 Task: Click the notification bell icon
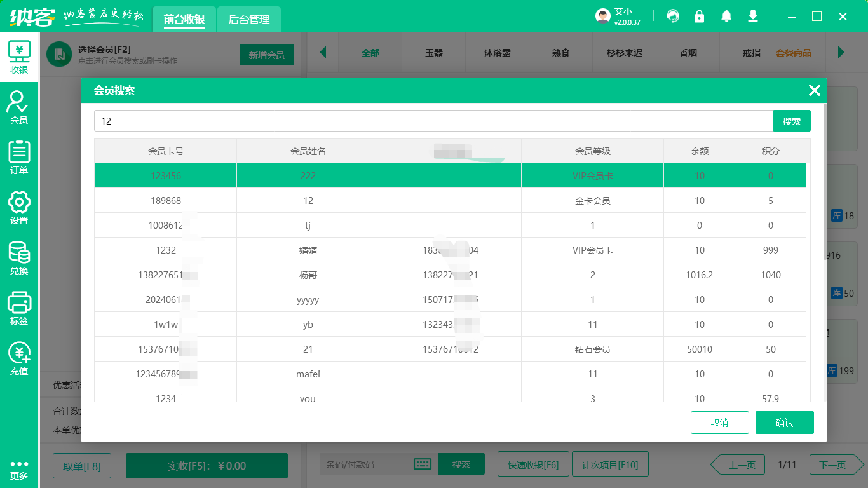pos(726,16)
